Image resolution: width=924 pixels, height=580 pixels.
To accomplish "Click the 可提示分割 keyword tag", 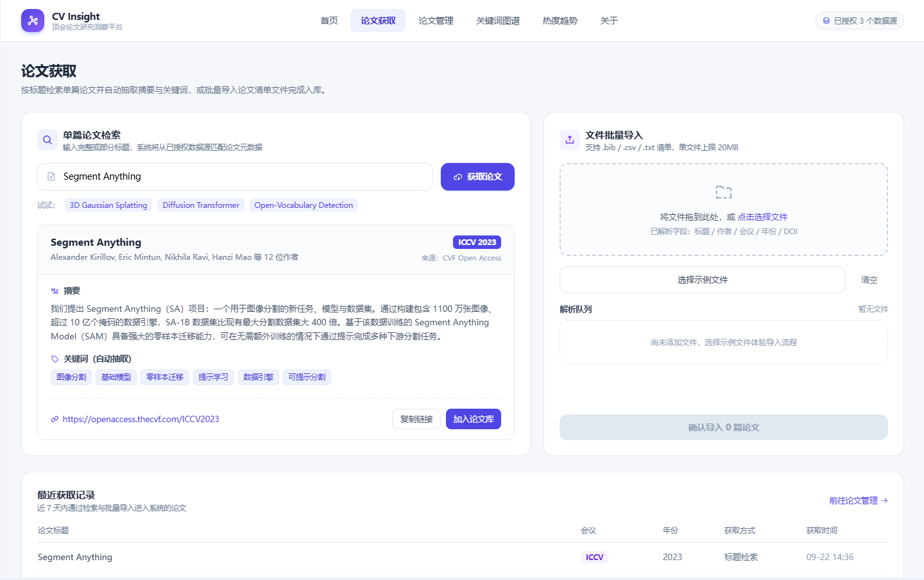I will pyautogui.click(x=307, y=377).
